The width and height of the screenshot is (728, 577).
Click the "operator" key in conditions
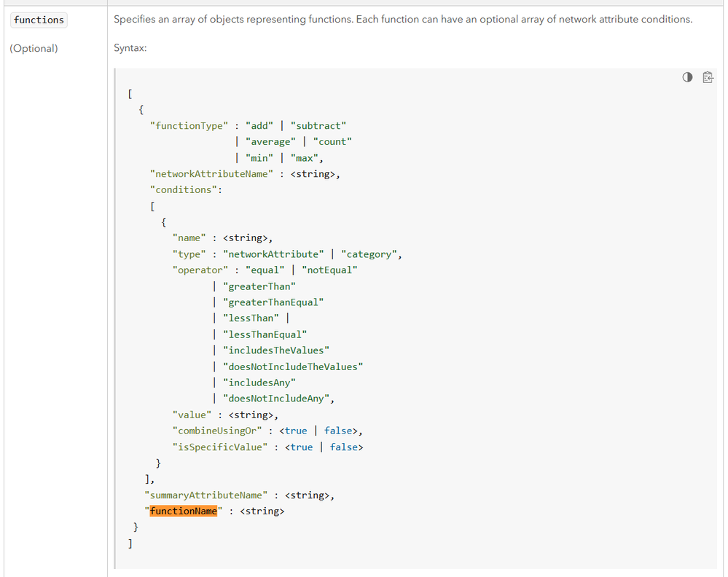(200, 270)
